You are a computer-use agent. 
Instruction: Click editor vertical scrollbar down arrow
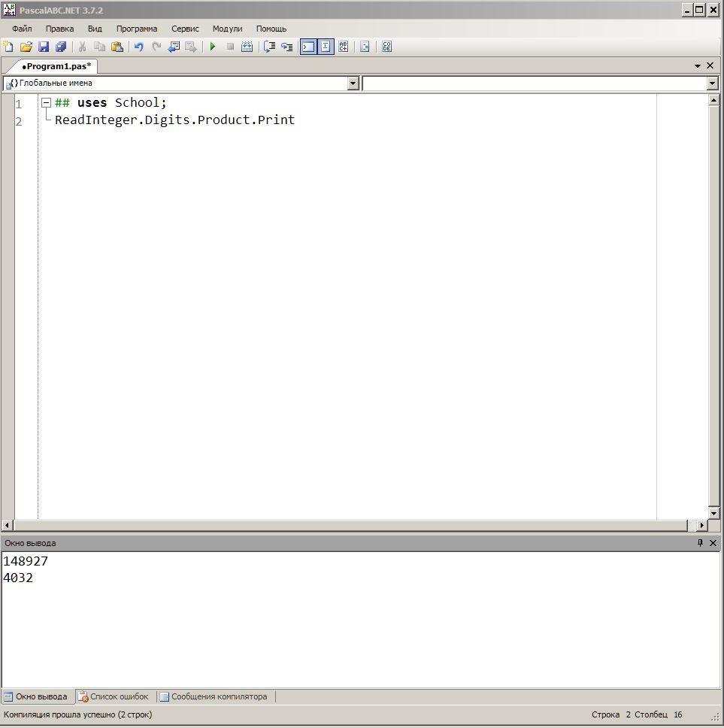[x=713, y=513]
